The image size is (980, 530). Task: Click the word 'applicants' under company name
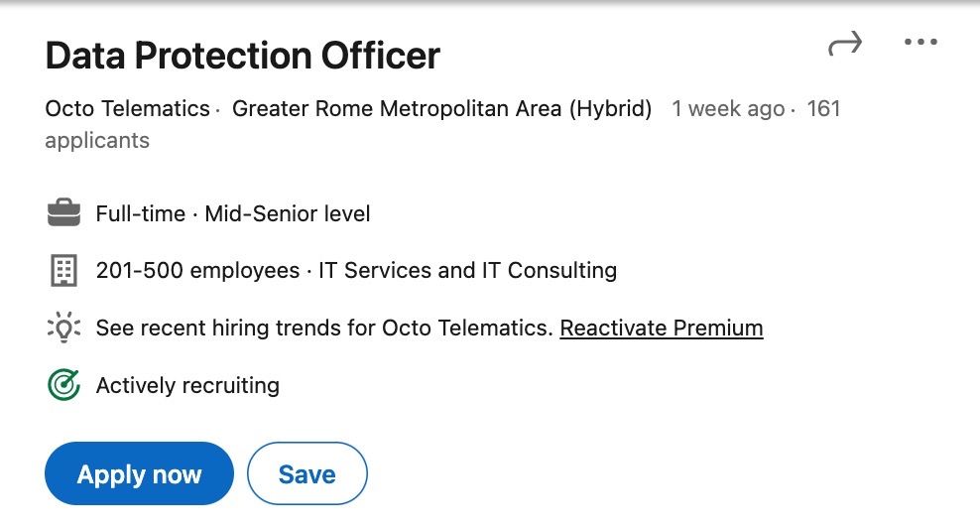pyautogui.click(x=97, y=140)
